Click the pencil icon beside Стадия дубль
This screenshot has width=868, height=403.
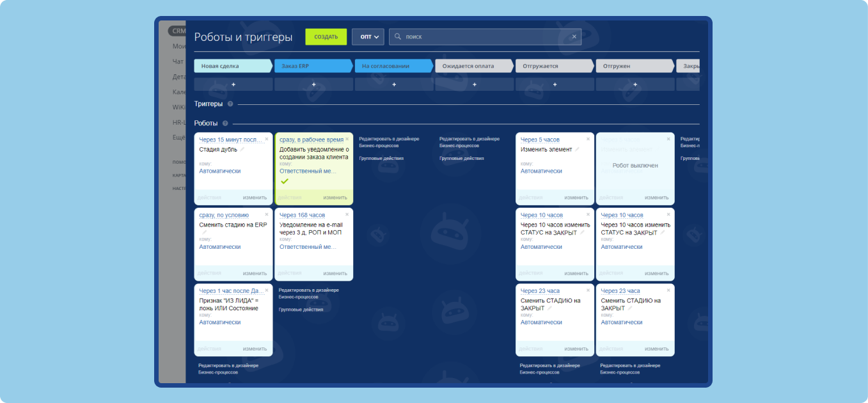(242, 150)
